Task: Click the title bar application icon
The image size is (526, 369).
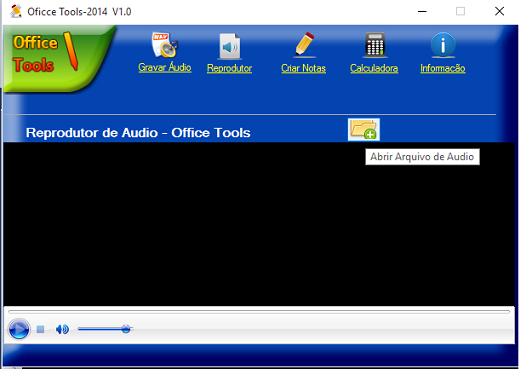Action: tap(15, 11)
